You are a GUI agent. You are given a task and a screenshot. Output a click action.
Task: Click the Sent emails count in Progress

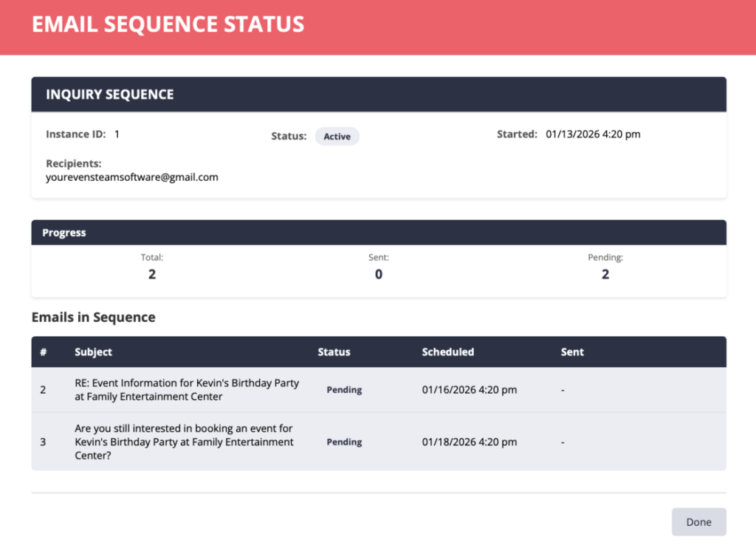(x=379, y=274)
